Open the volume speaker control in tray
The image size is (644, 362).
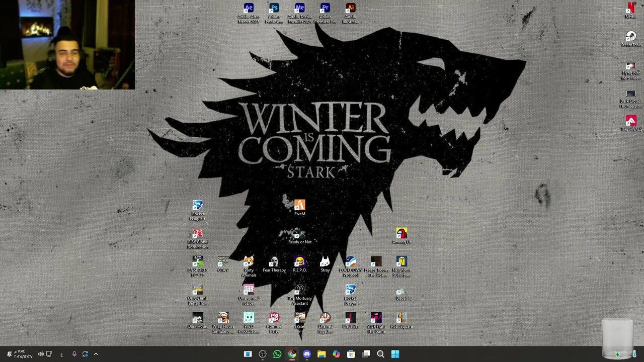pos(41,354)
